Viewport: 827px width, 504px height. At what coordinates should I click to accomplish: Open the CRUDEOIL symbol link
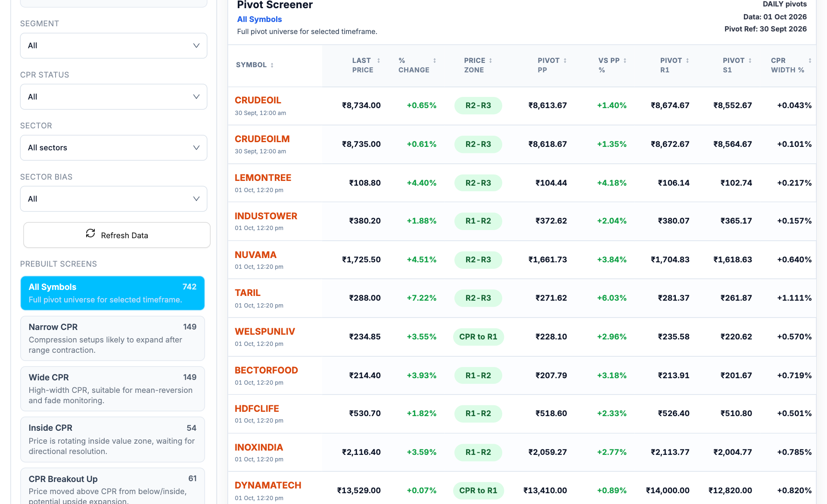(x=258, y=100)
